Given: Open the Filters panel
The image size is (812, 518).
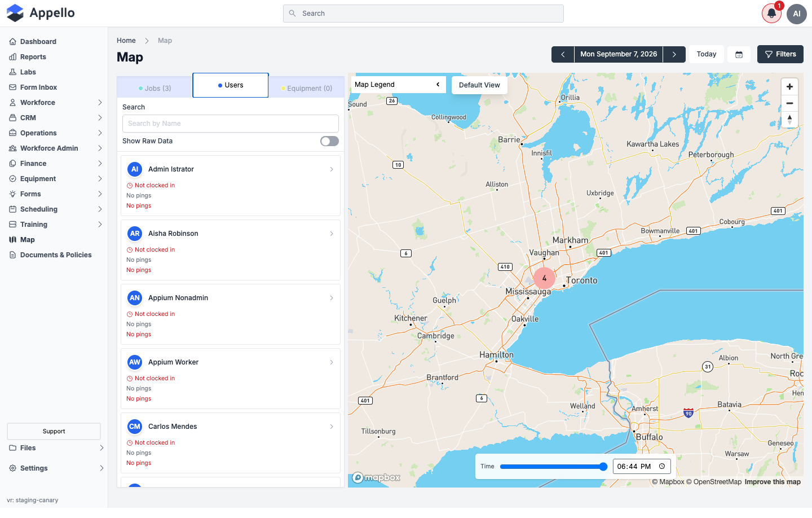Looking at the screenshot, I should pos(780,54).
